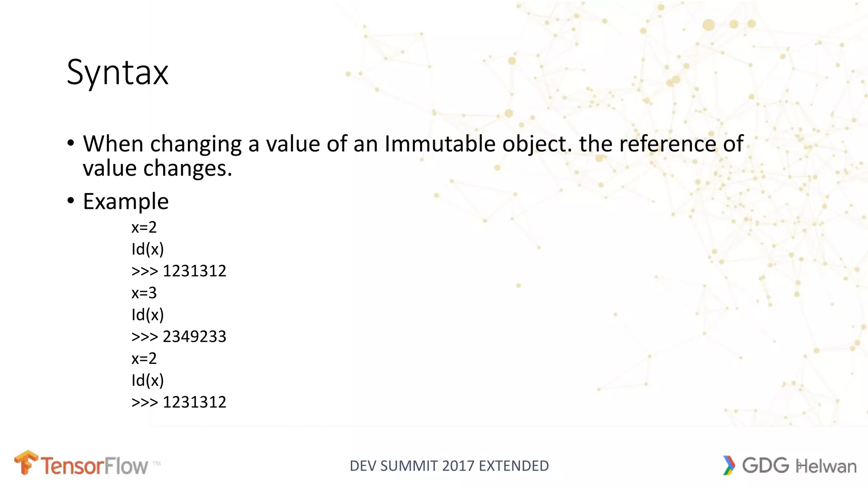Select the 'Syntax' slide title
868x488 pixels.
point(117,72)
